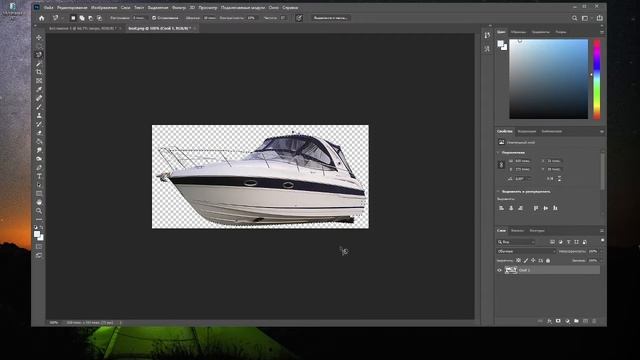Select the Eraser tool
The image size is (640, 360).
click(39, 133)
